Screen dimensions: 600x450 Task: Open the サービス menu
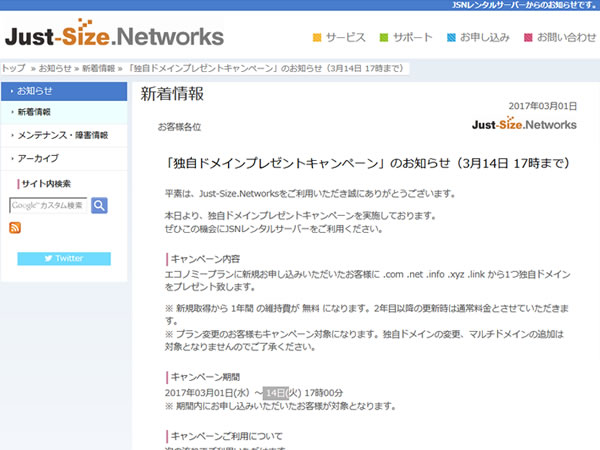[x=346, y=38]
